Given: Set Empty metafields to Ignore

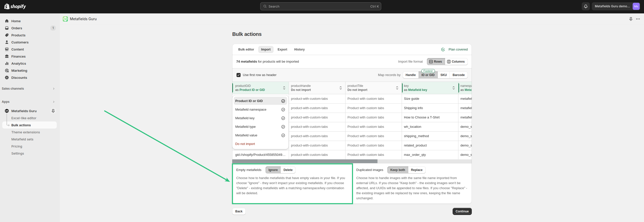Looking at the screenshot, I should click(273, 170).
